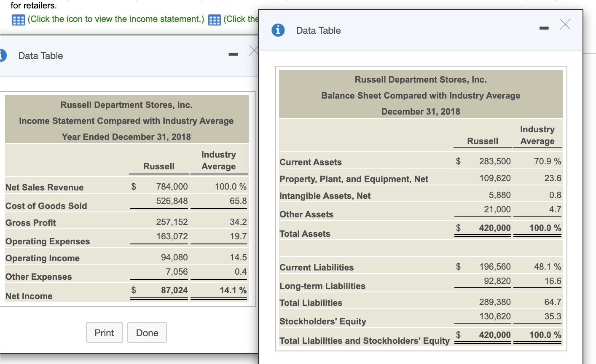Minimize the income statement Data Table dialog

[x=233, y=54]
